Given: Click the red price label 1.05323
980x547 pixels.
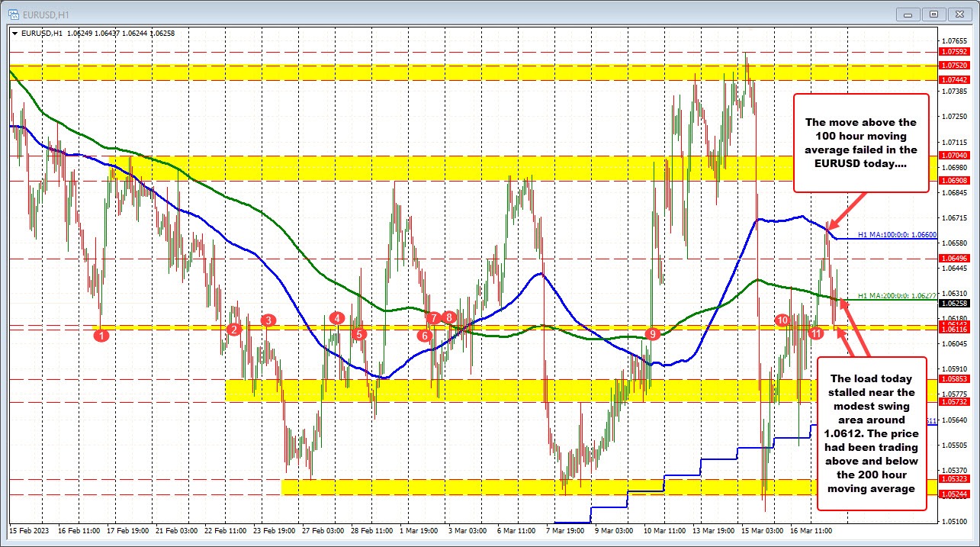Looking at the screenshot, I should click(955, 479).
